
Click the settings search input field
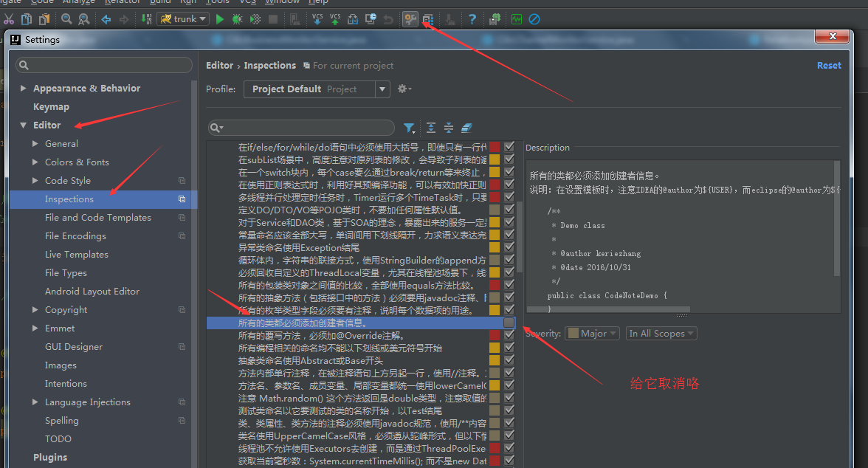[x=104, y=65]
